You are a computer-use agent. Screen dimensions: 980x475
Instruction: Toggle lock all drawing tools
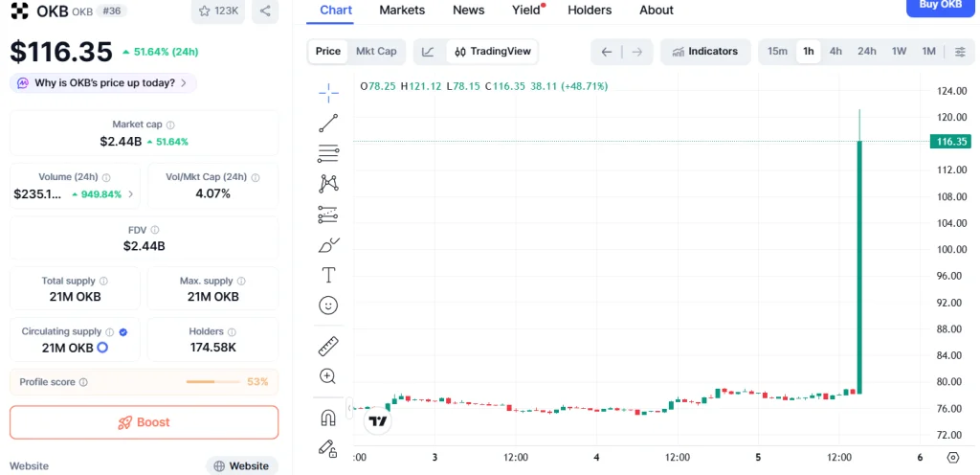(x=328, y=447)
